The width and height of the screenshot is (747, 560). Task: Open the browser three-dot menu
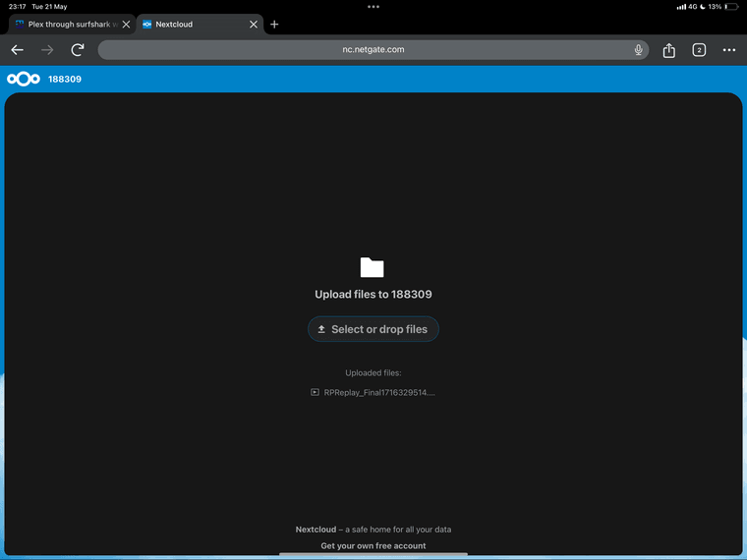(729, 50)
